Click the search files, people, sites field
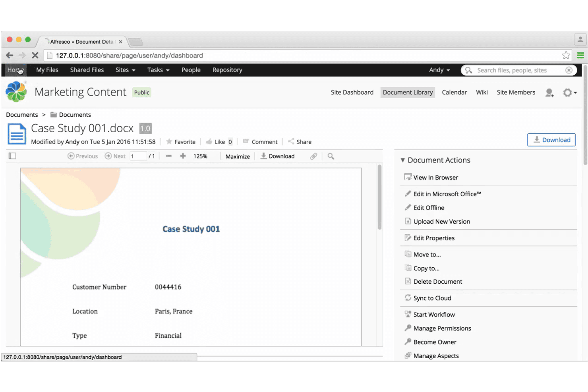The width and height of the screenshot is (588, 392). pos(519,70)
